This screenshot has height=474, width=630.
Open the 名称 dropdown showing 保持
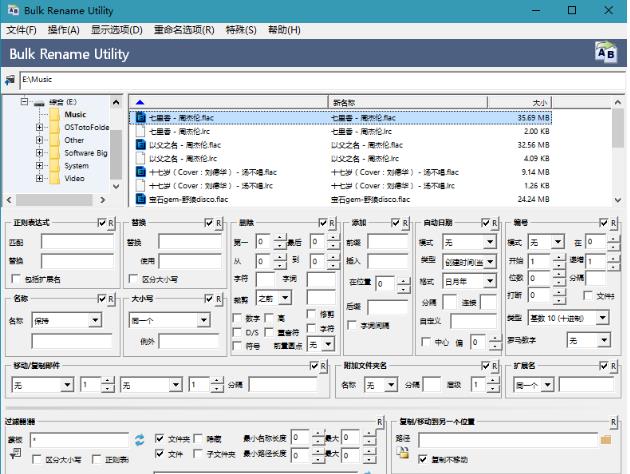[x=67, y=321]
